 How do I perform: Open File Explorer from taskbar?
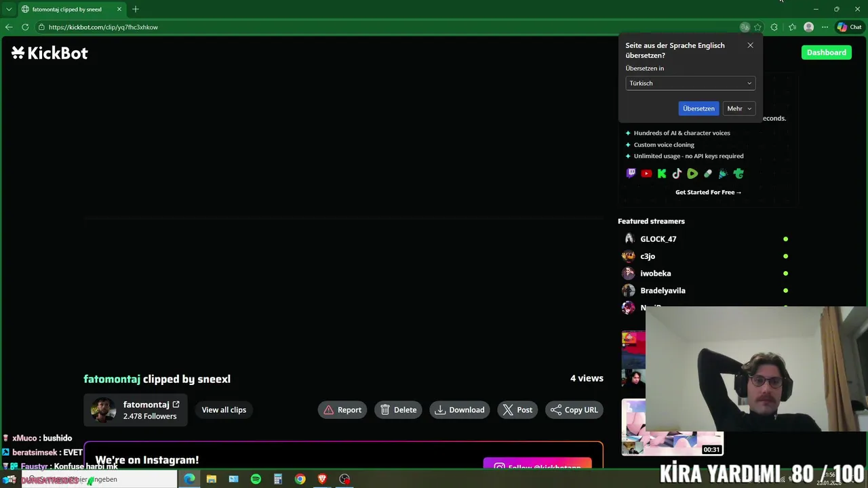click(212, 479)
